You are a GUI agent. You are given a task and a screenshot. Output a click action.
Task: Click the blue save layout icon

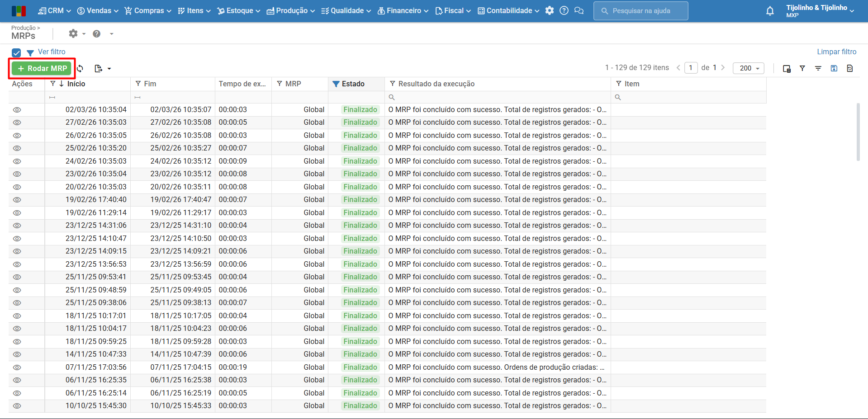pos(834,68)
